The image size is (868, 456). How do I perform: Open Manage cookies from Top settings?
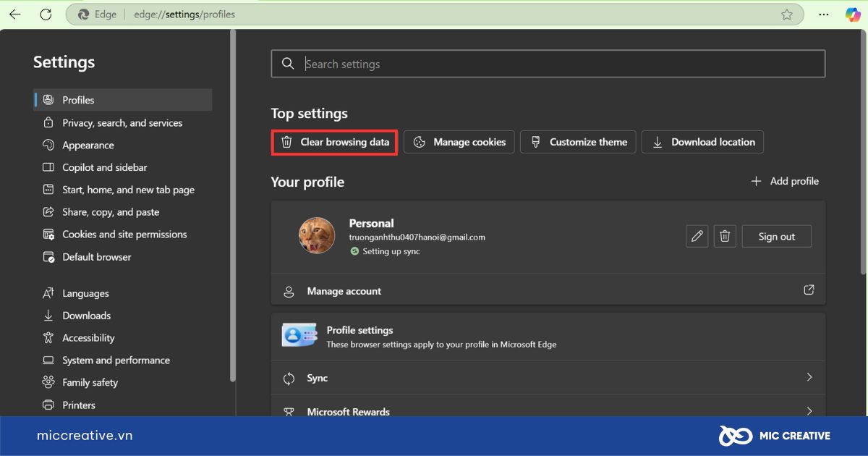[459, 142]
